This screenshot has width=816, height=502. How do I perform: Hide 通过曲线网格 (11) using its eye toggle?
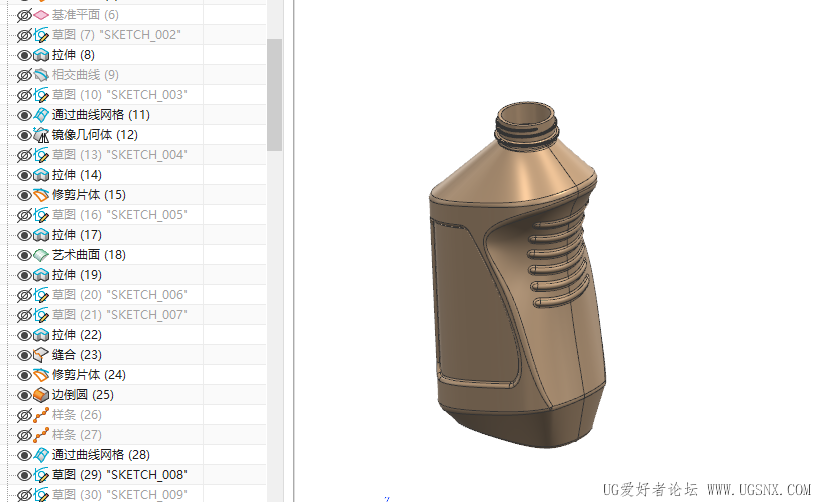tap(24, 115)
